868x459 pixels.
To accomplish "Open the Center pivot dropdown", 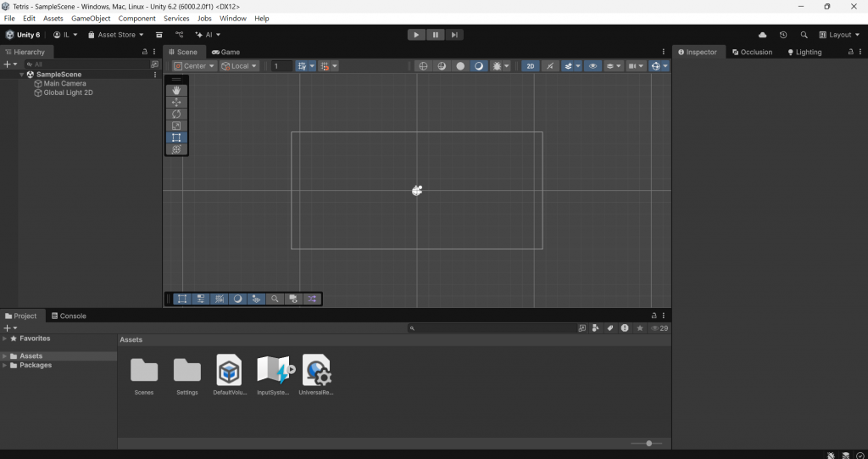I will [194, 66].
